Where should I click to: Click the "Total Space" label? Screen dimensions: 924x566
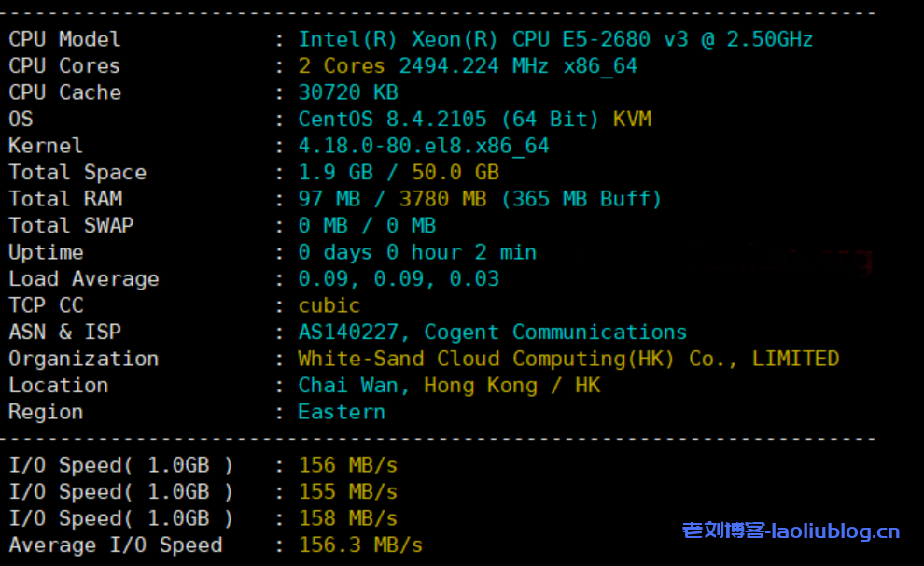[x=77, y=173]
